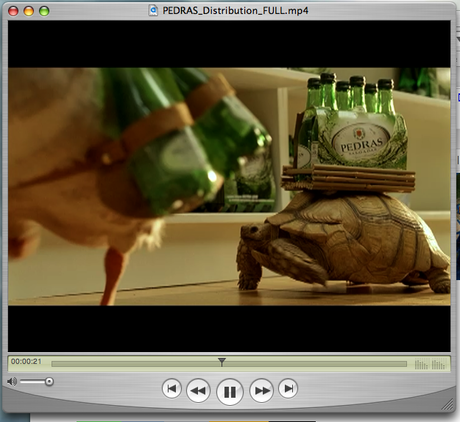Close the QuickTime player window
This screenshot has height=422, width=460.
coord(13,11)
